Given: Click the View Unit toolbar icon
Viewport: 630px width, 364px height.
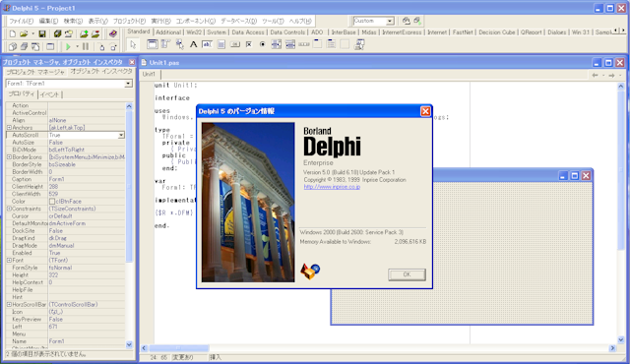Looking at the screenshot, I should click(x=13, y=46).
